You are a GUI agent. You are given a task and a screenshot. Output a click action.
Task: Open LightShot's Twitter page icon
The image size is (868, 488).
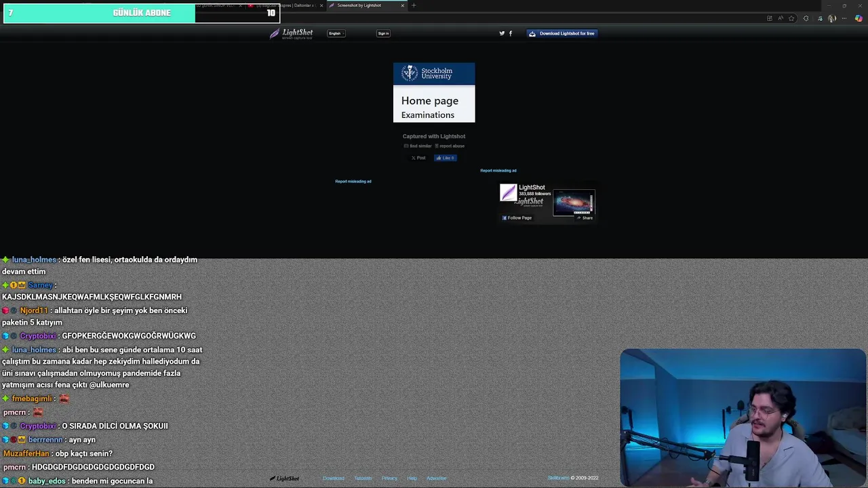pos(502,33)
